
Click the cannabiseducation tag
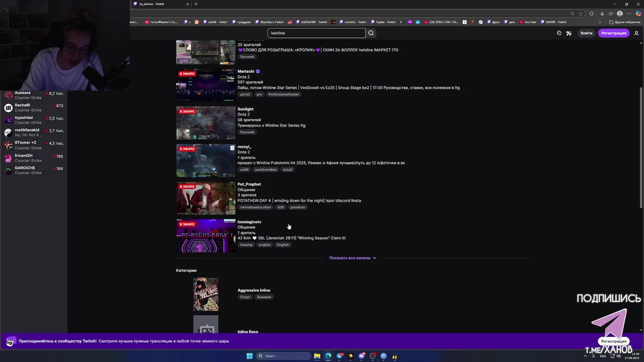(x=256, y=207)
